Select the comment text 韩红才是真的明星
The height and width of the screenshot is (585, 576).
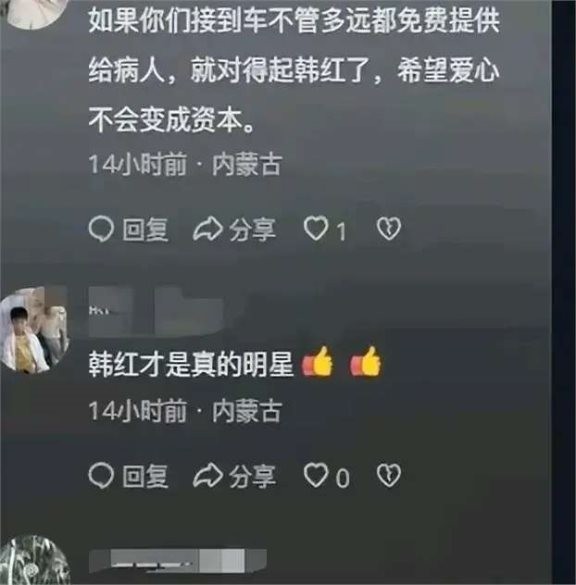[191, 364]
